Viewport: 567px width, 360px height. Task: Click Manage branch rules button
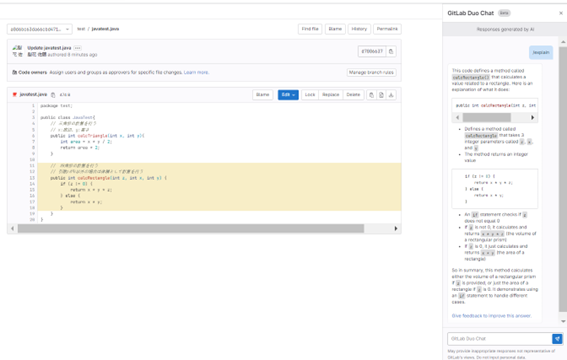click(371, 72)
